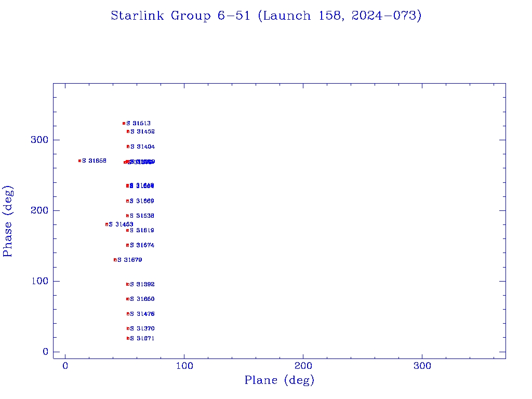This screenshot has height=399, width=532.
Task: Select the 'S 31538' satellite label
Action: 142,216
